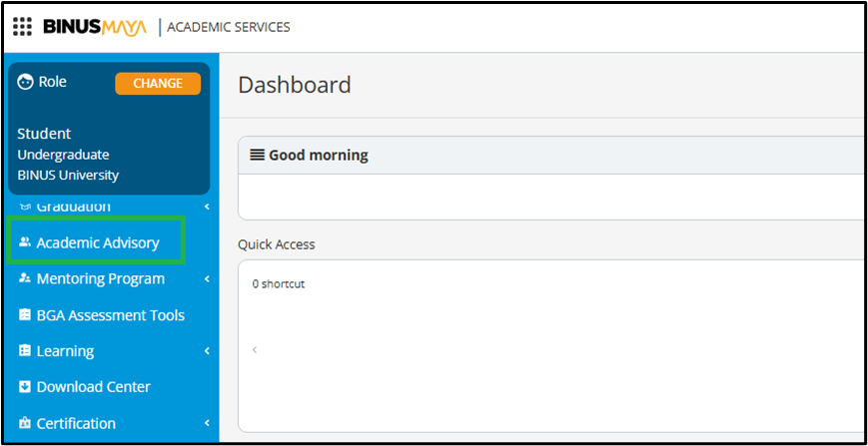Go to BGA Assessment Tools menu label
868x446 pixels.
tap(111, 315)
